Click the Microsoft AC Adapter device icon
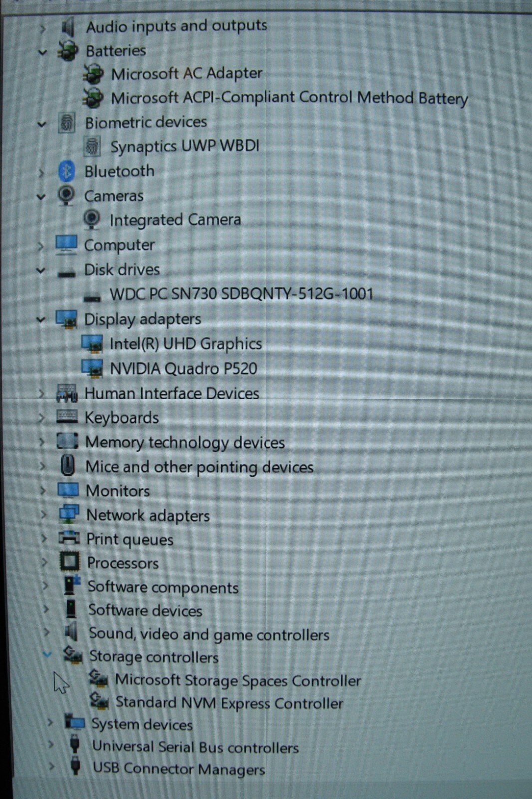The width and height of the screenshot is (532, 799). pos(93,74)
